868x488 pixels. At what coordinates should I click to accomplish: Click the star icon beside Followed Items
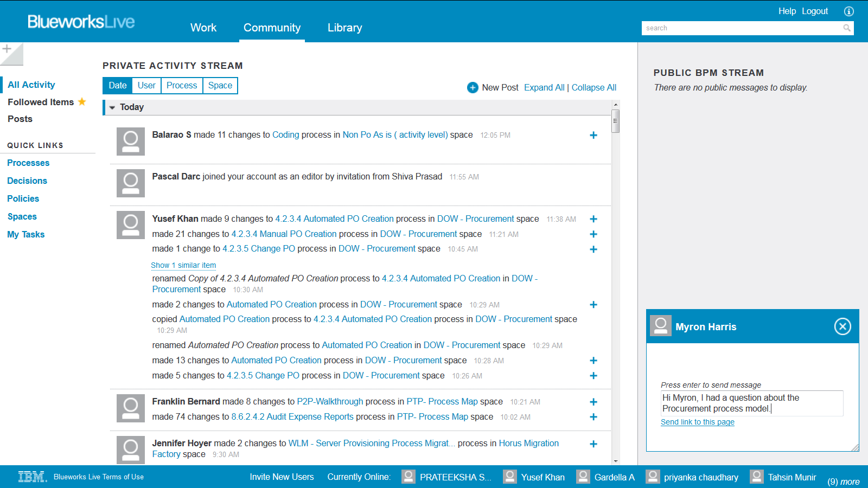click(x=82, y=101)
